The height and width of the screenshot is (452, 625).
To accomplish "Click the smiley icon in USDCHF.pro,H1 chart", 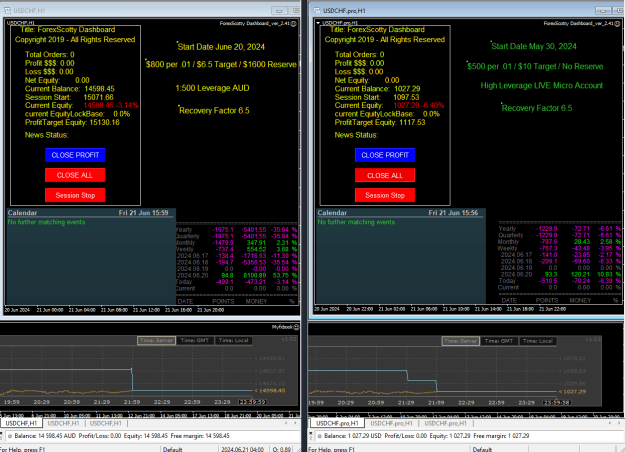I will [617, 24].
